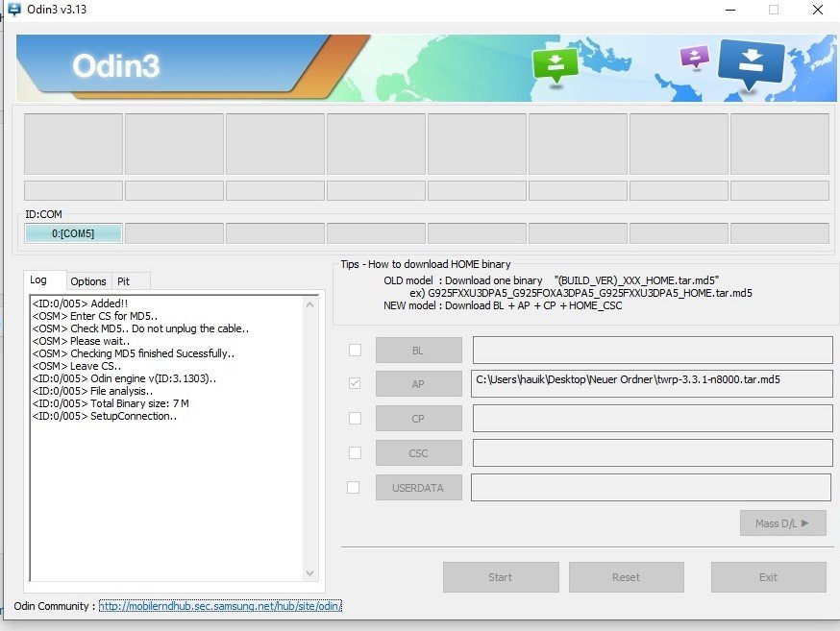This screenshot has height=631, width=840.
Task: Click log line 'Enter CS for MD5..'
Action: point(95,316)
